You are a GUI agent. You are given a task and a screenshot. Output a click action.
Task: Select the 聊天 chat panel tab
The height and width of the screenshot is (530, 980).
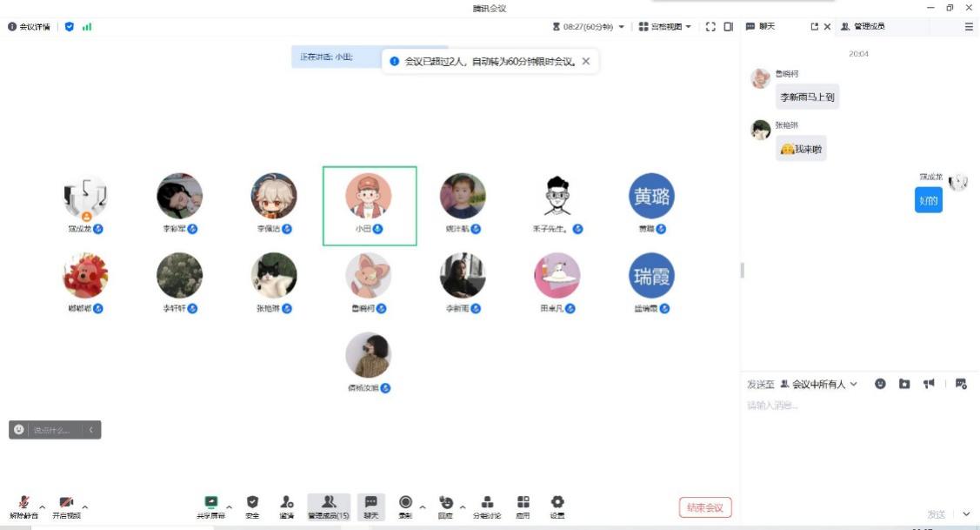click(x=761, y=27)
